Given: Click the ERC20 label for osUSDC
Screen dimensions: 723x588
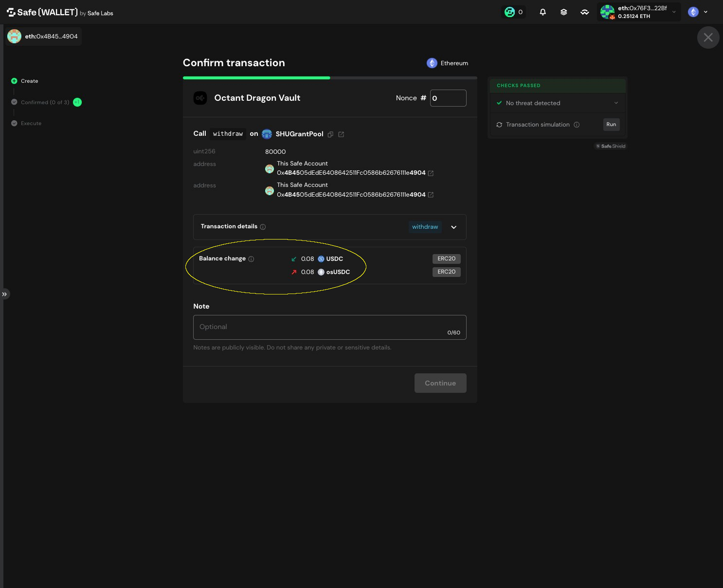Looking at the screenshot, I should coord(446,272).
